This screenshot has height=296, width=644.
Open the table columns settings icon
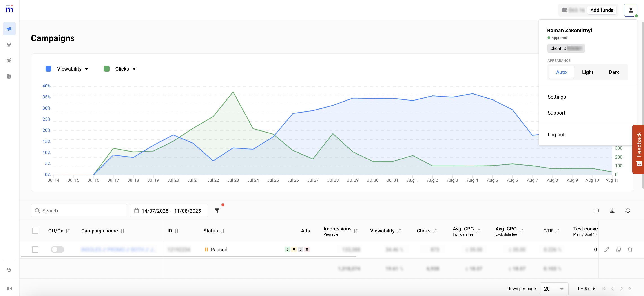596,210
